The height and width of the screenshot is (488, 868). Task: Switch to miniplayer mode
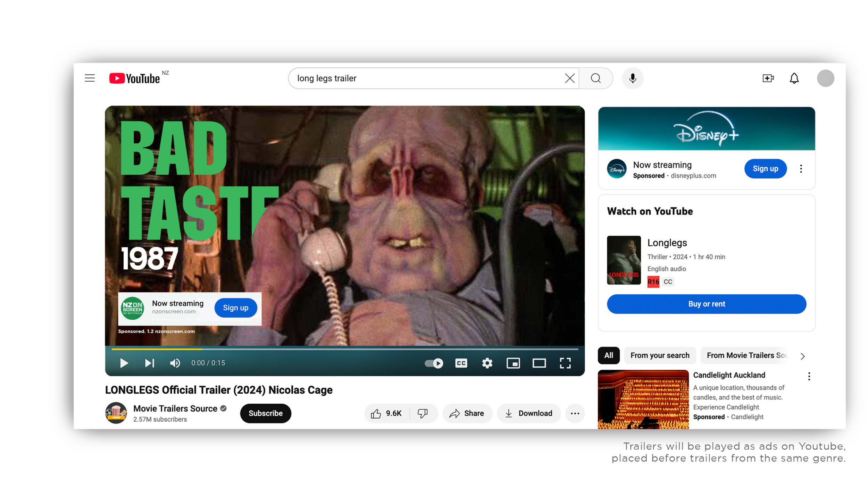click(513, 363)
